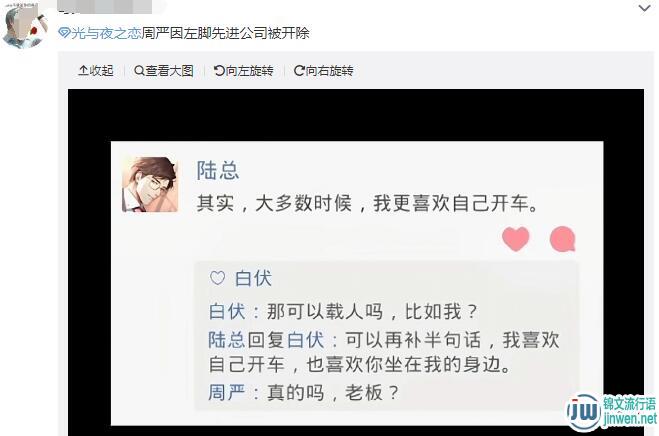Click 陆总's profile avatar picture
The height and width of the screenshot is (436, 659).
[x=150, y=184]
